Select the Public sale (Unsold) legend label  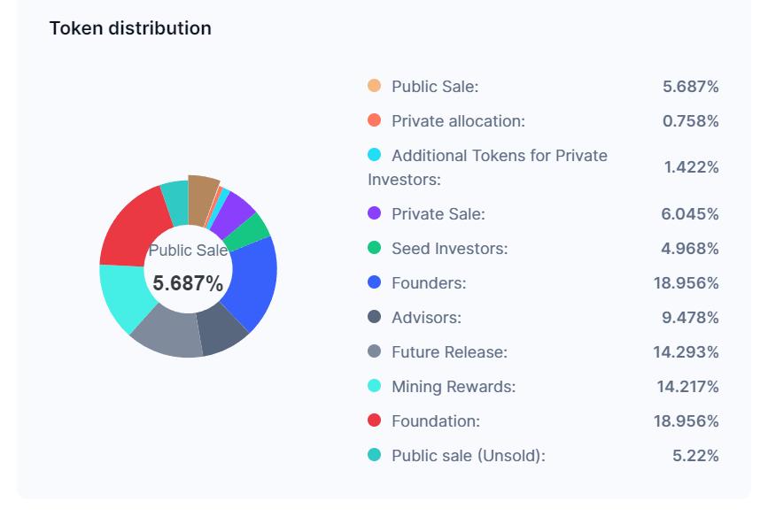coord(468,456)
